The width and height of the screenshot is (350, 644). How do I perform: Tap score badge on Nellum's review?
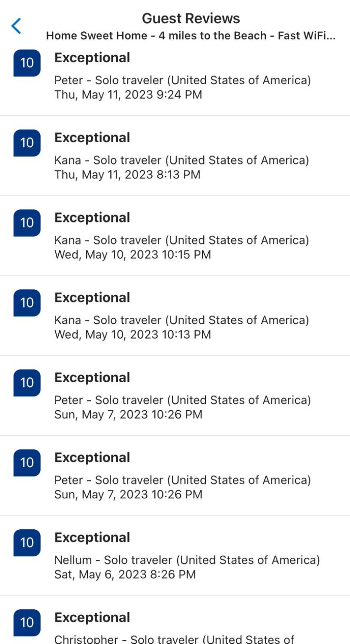[27, 543]
